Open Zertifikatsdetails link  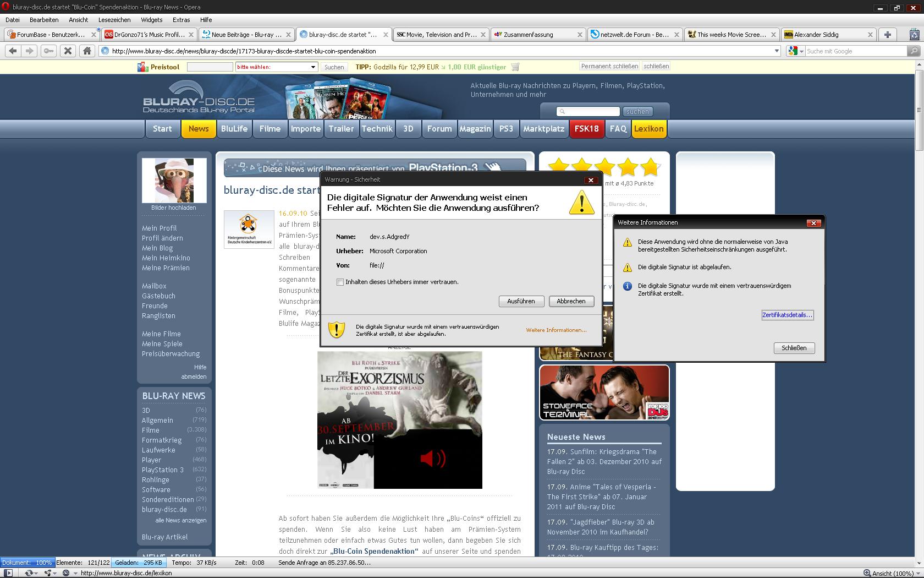click(787, 315)
